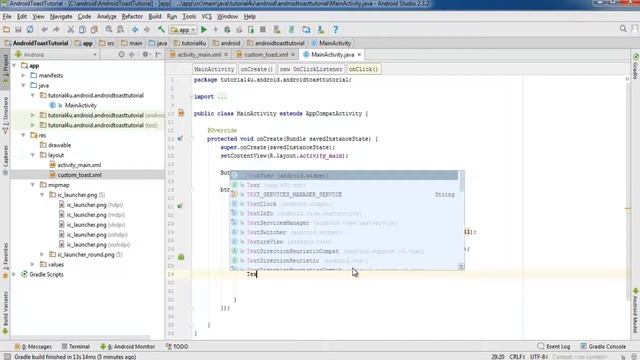This screenshot has width=640, height=360.
Task: Expand the manifests folder
Action: point(23,76)
